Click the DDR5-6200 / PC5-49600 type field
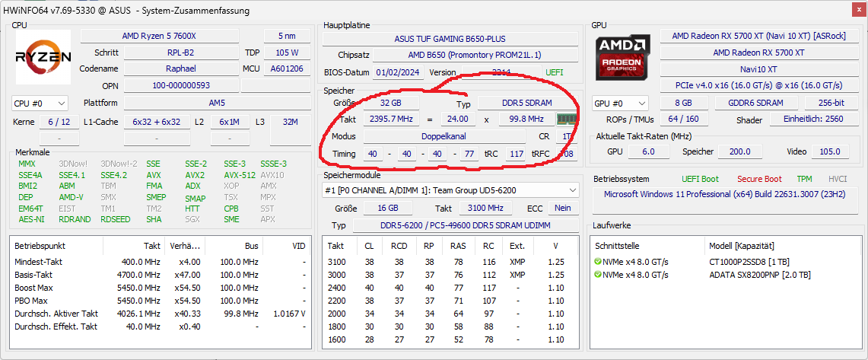The height and width of the screenshot is (360, 868). pos(466,225)
